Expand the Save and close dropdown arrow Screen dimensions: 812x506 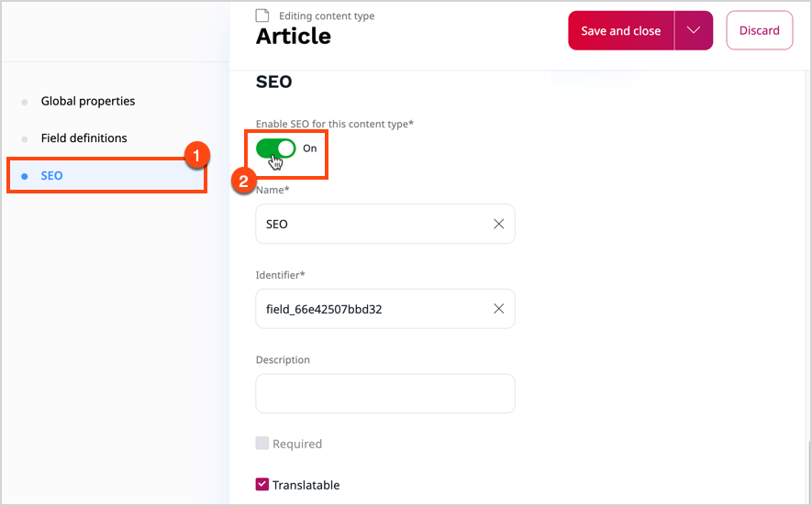(x=694, y=31)
